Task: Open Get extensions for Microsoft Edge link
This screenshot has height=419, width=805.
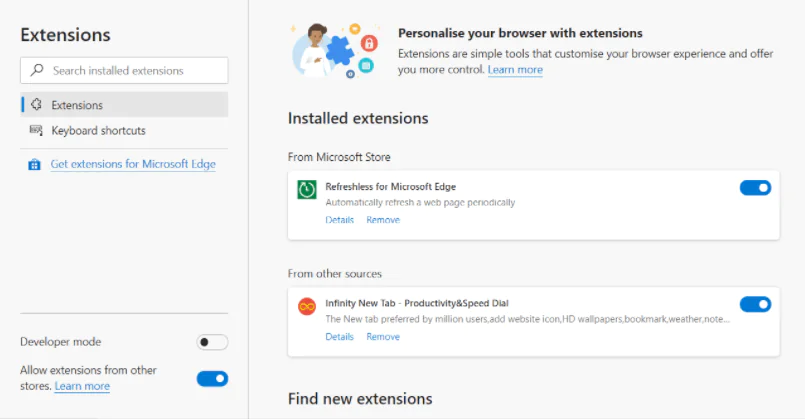Action: click(133, 164)
